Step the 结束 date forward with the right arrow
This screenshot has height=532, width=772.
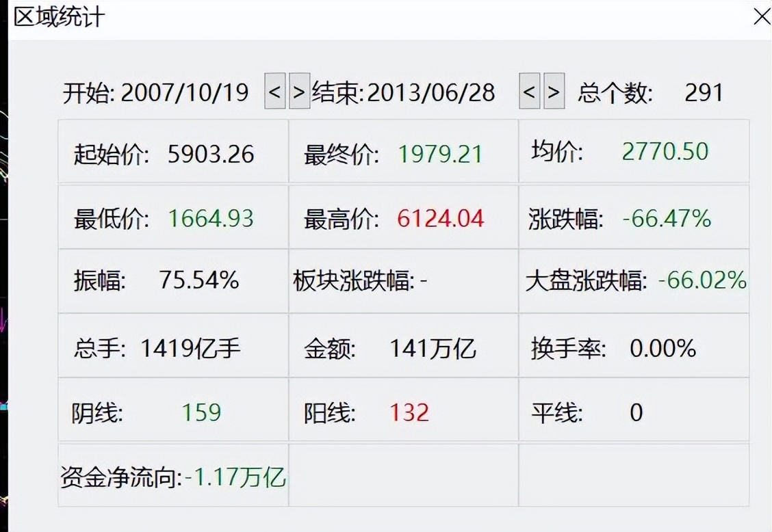click(x=552, y=92)
